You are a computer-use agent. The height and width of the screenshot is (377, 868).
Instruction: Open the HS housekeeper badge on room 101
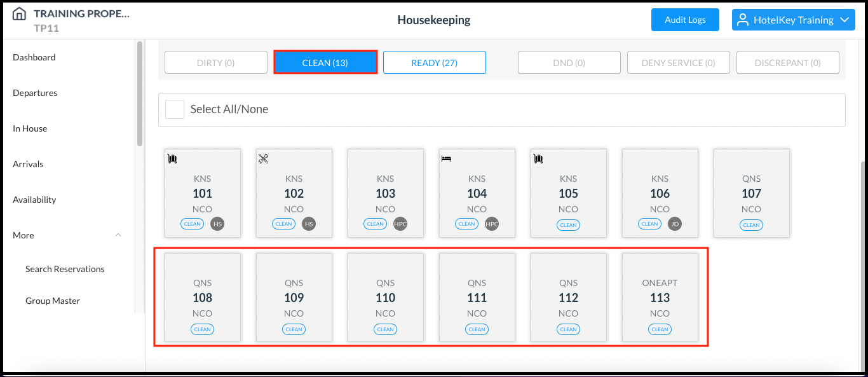(x=217, y=224)
